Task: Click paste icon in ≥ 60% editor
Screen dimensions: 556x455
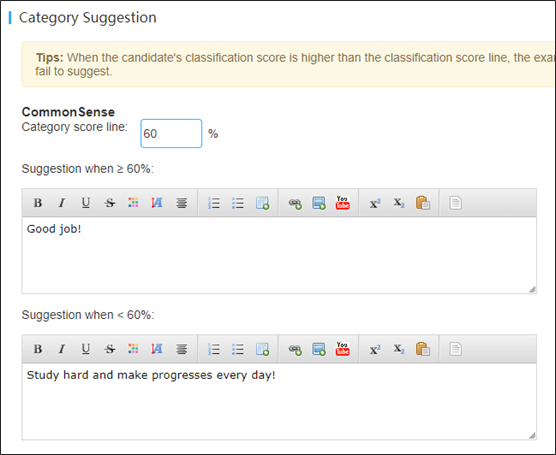Action: pyautogui.click(x=423, y=203)
